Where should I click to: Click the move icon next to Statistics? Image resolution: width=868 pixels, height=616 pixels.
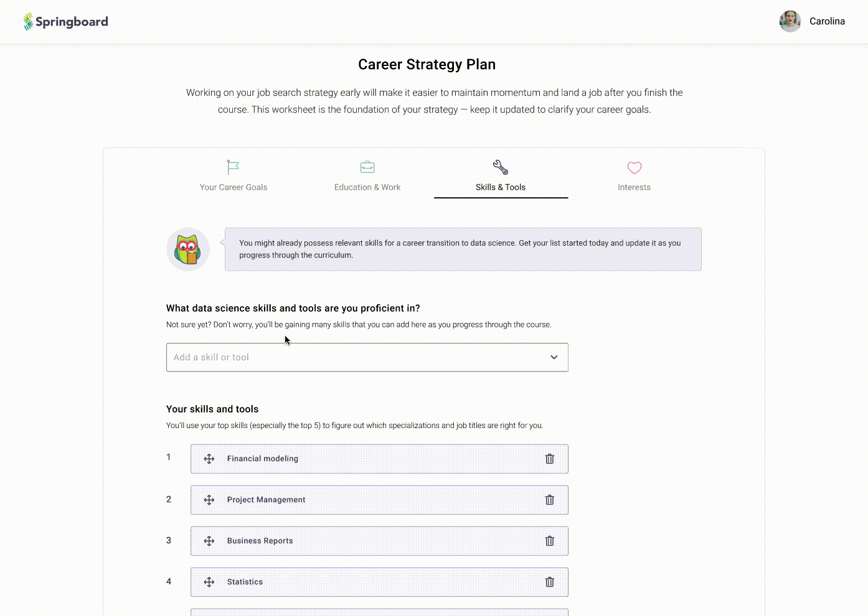209,582
